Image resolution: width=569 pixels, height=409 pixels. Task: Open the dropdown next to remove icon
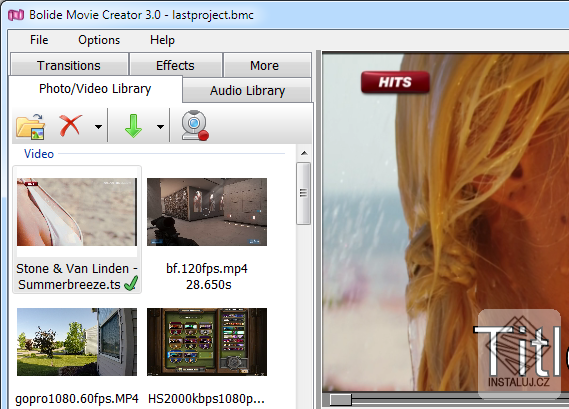(x=98, y=127)
